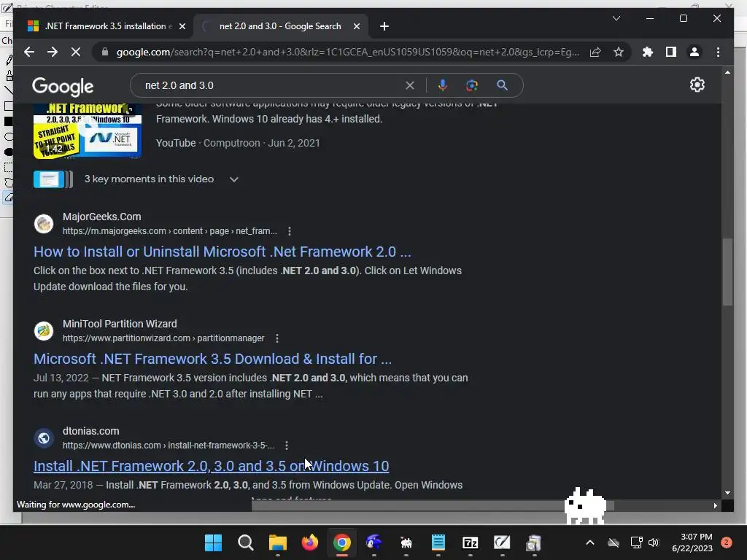Image resolution: width=747 pixels, height=560 pixels.
Task: Close the .NET Framework 3.5 installation tab
Action: (x=182, y=26)
